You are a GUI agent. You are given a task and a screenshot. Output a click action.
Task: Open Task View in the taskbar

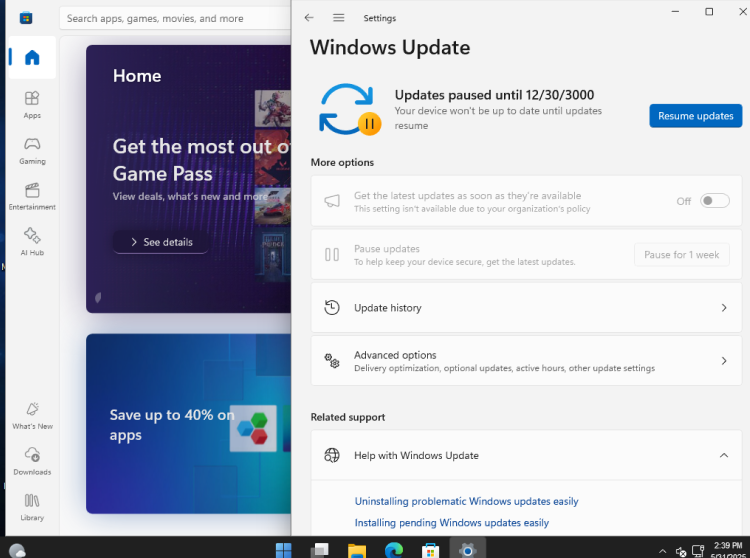(x=320, y=550)
